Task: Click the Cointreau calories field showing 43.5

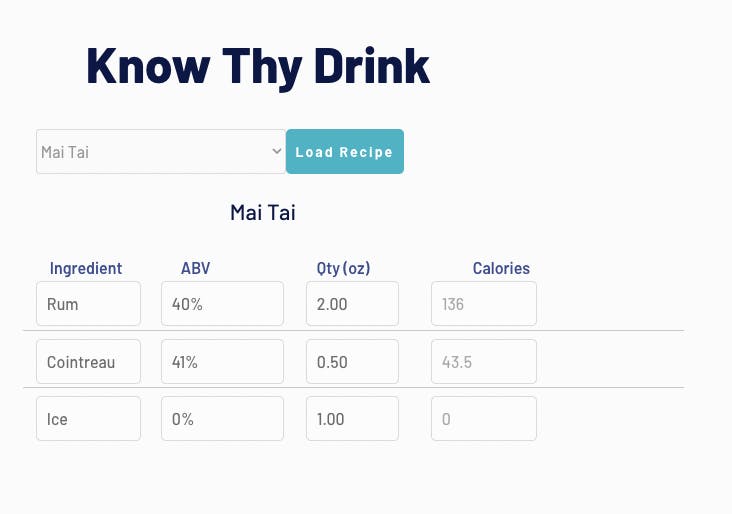Action: pos(483,362)
